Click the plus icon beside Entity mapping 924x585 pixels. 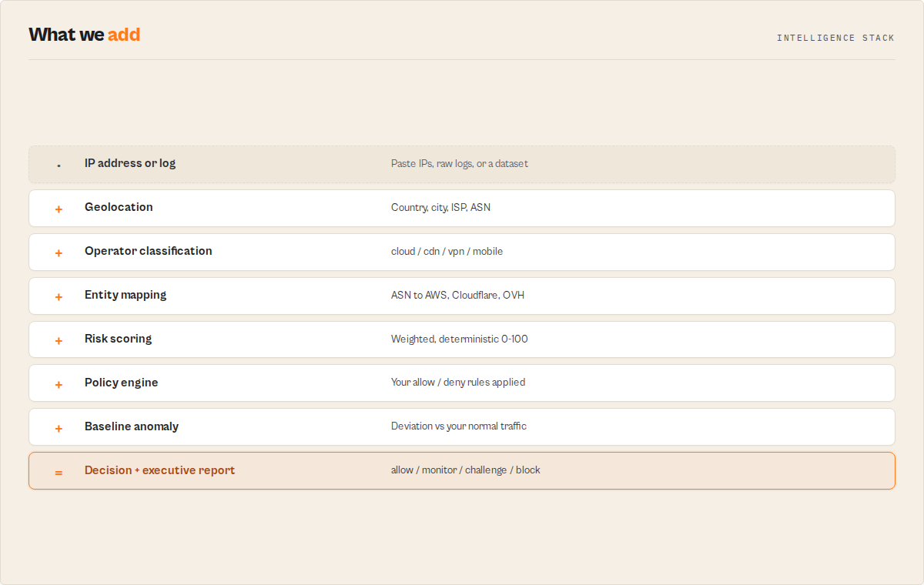59,297
